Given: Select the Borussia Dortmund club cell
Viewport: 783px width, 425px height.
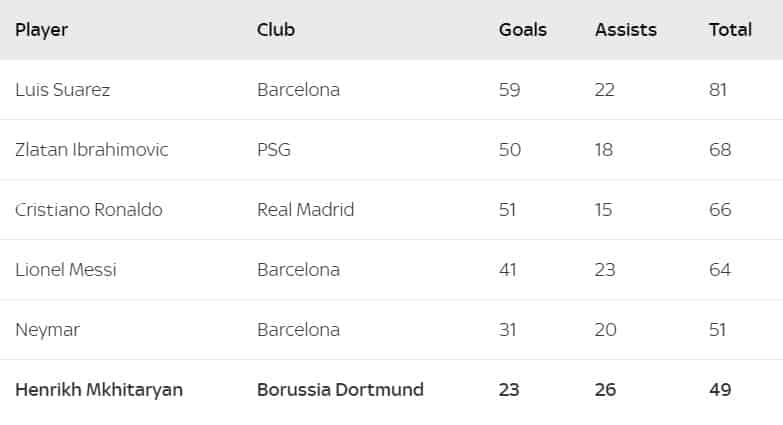Looking at the screenshot, I should coord(340,390).
